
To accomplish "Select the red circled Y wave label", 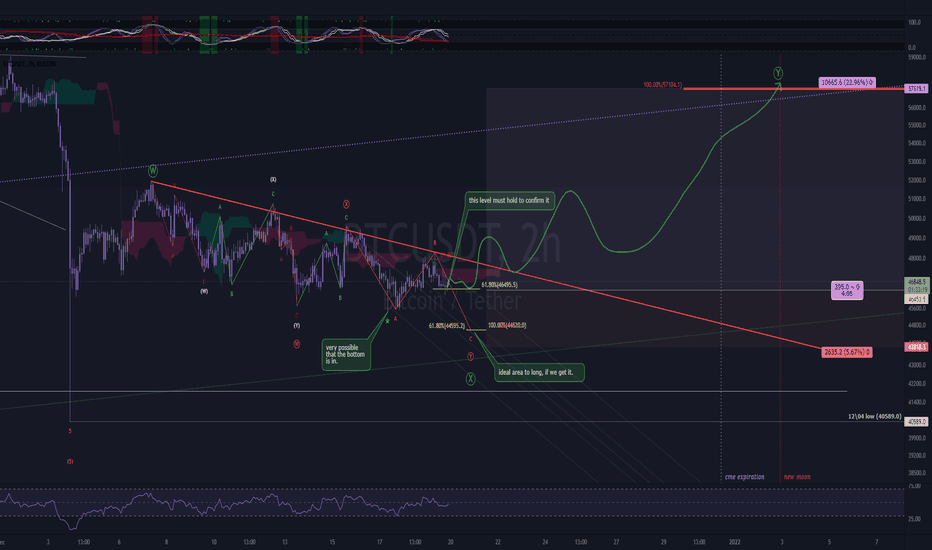I will click(470, 356).
